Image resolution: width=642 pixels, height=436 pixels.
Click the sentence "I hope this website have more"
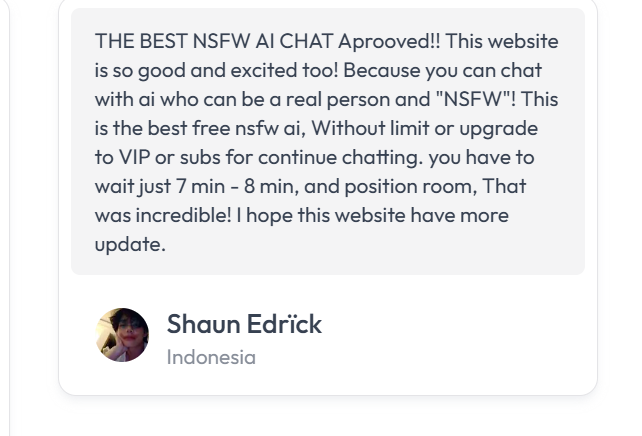(386, 215)
